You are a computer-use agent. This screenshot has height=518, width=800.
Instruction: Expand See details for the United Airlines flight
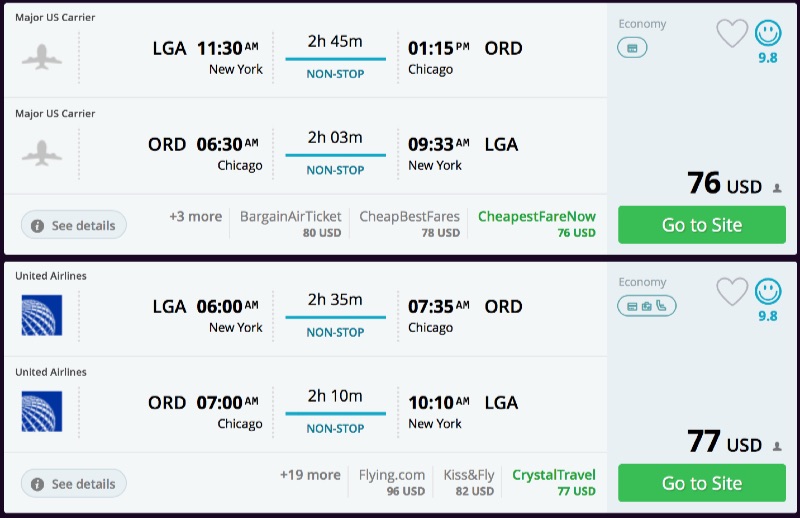(x=74, y=484)
